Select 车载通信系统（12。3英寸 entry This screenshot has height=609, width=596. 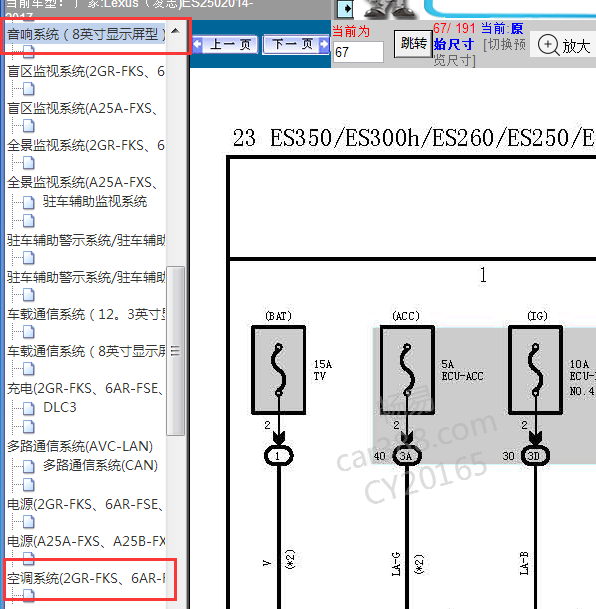click(86, 314)
